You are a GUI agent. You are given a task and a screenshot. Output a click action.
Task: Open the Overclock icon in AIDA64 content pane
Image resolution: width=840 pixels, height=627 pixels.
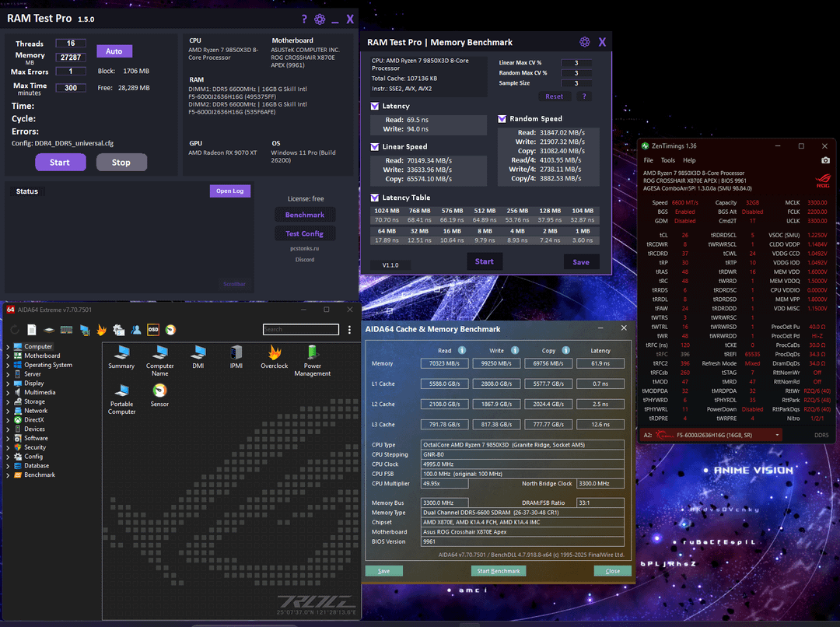pos(274,356)
